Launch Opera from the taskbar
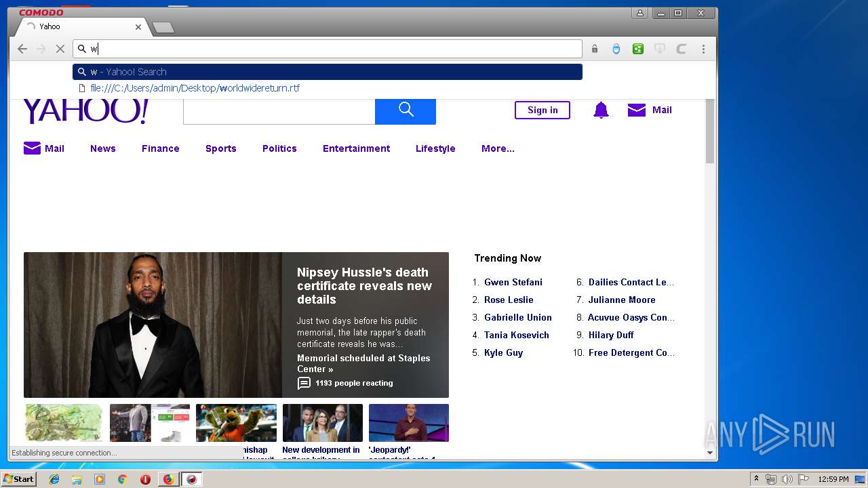 [145, 479]
